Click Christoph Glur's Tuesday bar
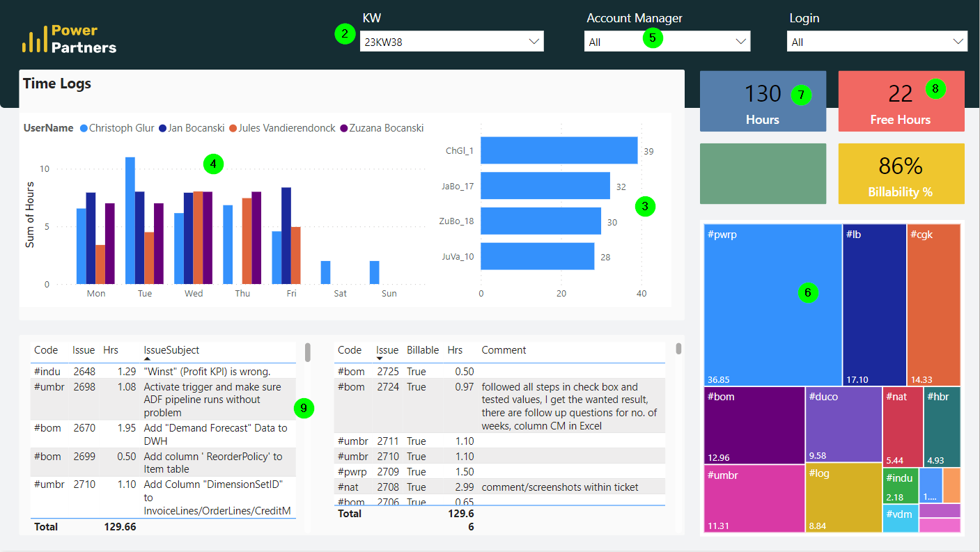The image size is (980, 552). (130, 221)
